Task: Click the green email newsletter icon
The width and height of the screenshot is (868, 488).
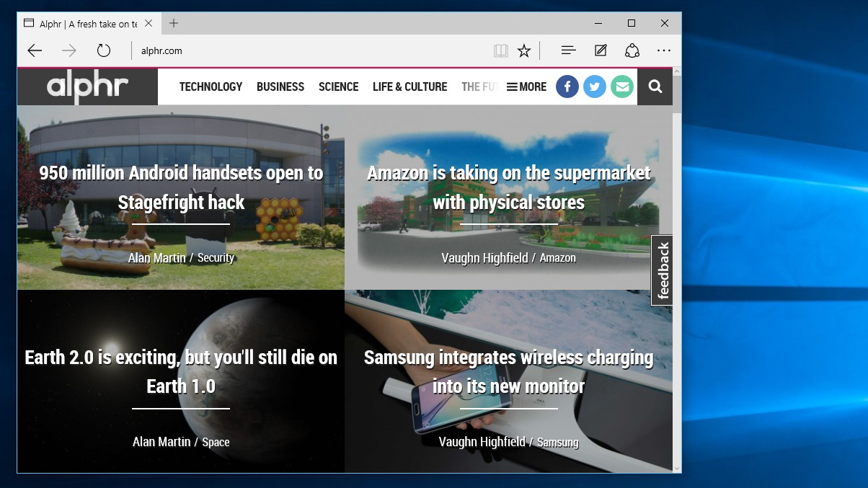Action: (x=621, y=86)
